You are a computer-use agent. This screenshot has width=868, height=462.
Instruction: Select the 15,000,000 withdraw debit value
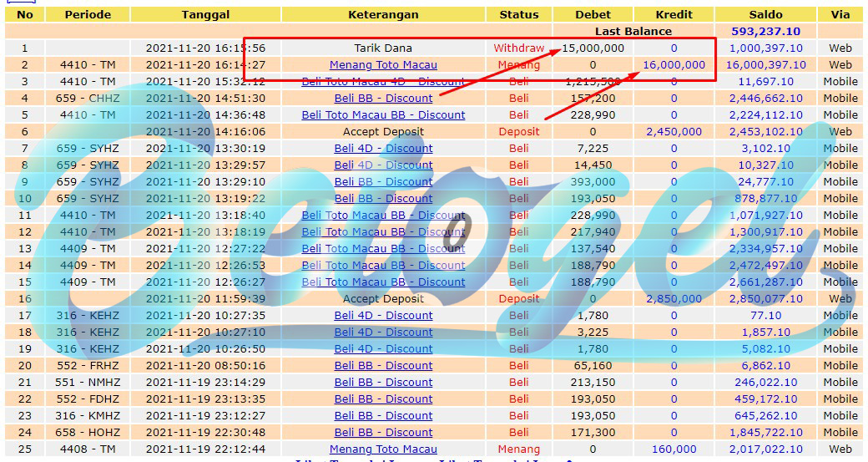[593, 48]
